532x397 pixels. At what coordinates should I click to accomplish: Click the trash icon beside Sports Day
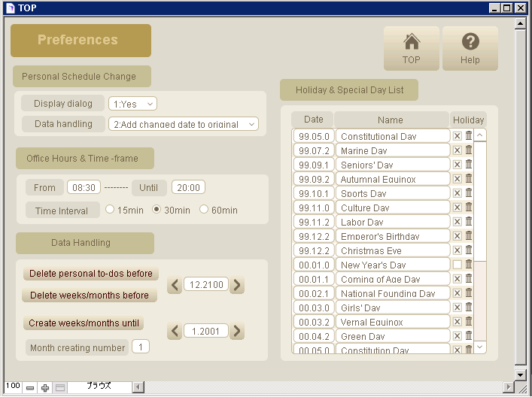click(x=469, y=192)
